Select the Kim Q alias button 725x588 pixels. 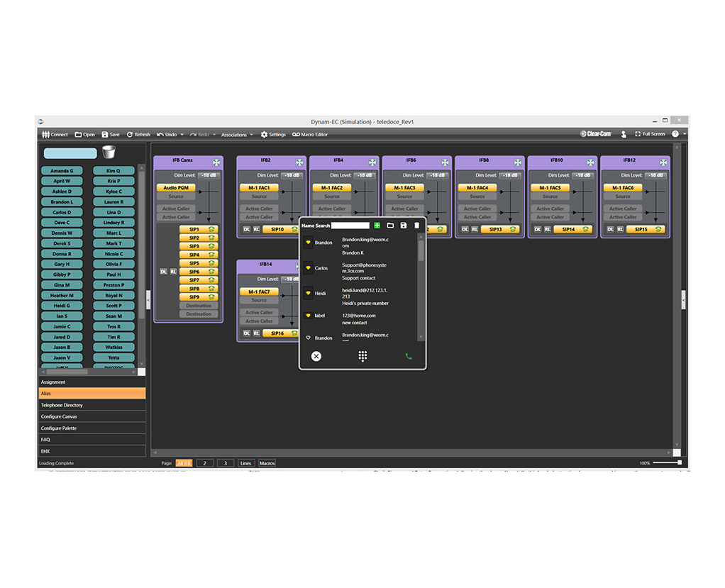tap(114, 170)
